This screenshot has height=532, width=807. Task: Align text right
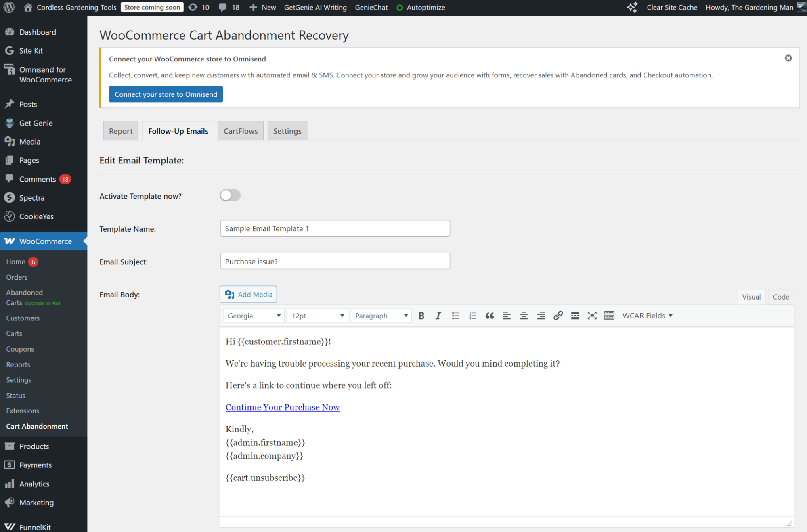pyautogui.click(x=541, y=316)
